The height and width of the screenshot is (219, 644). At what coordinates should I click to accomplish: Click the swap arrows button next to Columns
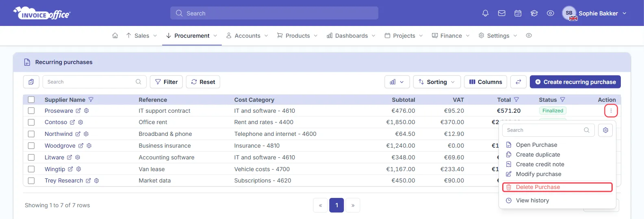point(518,82)
